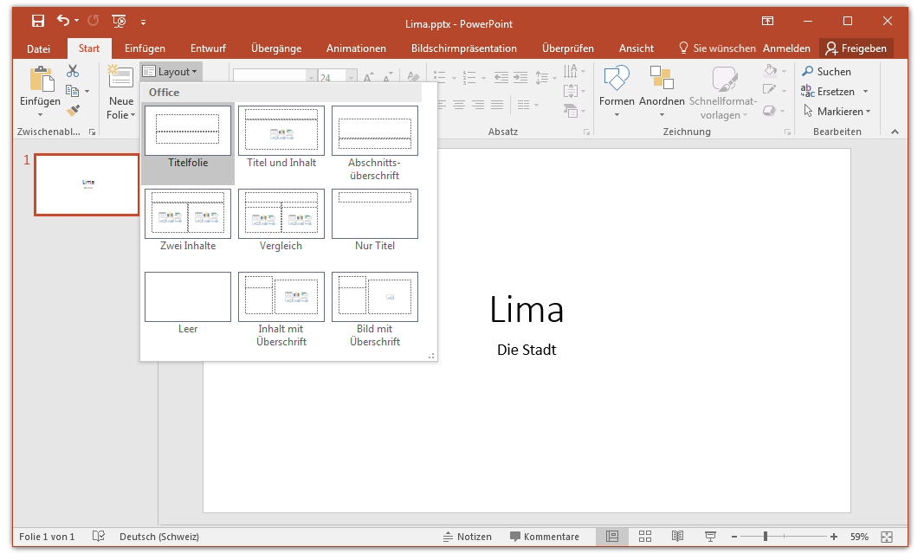The width and height of the screenshot is (924, 560).
Task: Toggle the Kommentare comments pane
Action: (x=545, y=537)
